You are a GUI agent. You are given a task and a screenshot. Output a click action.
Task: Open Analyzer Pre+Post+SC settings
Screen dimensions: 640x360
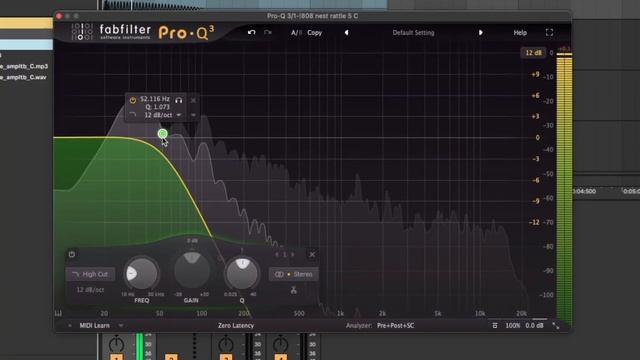click(395, 325)
